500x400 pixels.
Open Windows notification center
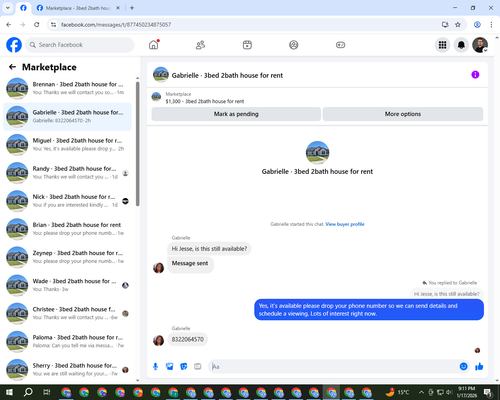488,392
